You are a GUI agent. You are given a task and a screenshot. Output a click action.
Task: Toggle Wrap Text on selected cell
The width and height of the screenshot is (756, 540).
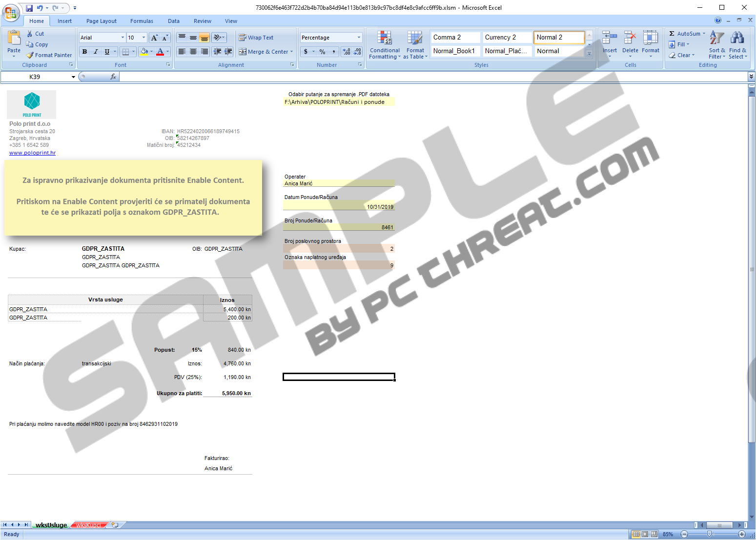256,38
